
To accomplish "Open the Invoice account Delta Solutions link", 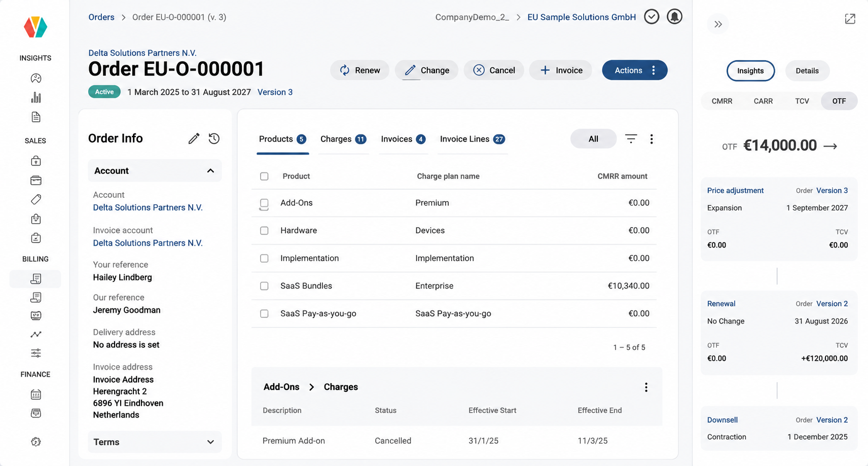I will 148,243.
